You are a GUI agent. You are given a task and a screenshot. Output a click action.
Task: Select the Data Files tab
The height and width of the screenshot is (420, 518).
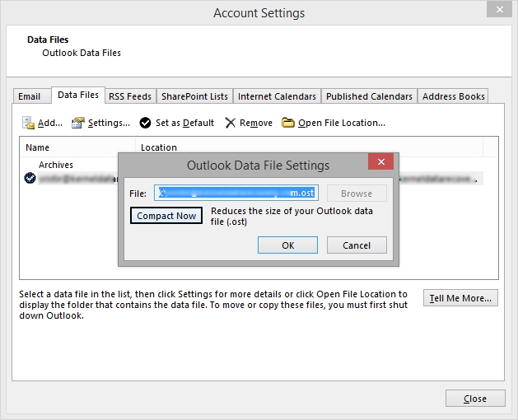coord(78,96)
